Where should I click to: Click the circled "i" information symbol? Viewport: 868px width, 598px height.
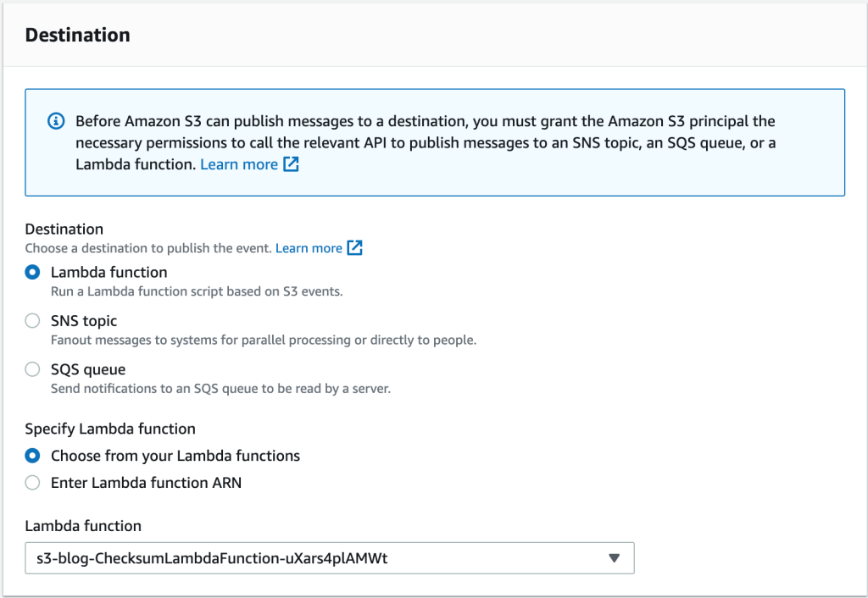pyautogui.click(x=55, y=121)
